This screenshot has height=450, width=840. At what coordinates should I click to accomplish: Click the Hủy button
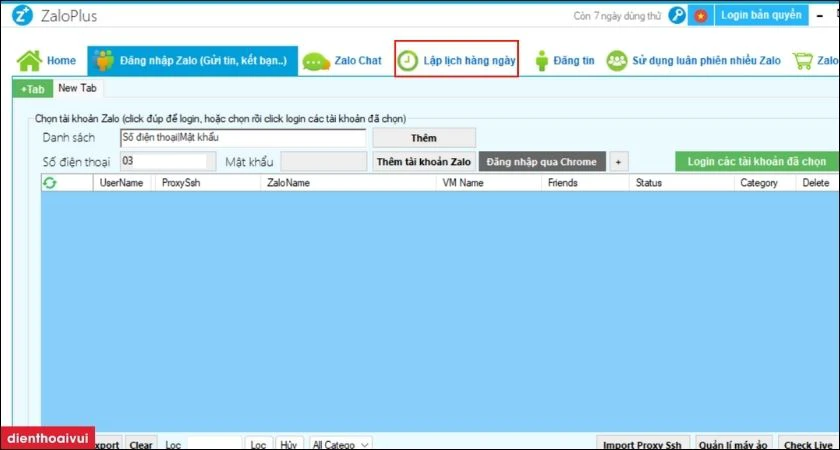[x=289, y=444]
